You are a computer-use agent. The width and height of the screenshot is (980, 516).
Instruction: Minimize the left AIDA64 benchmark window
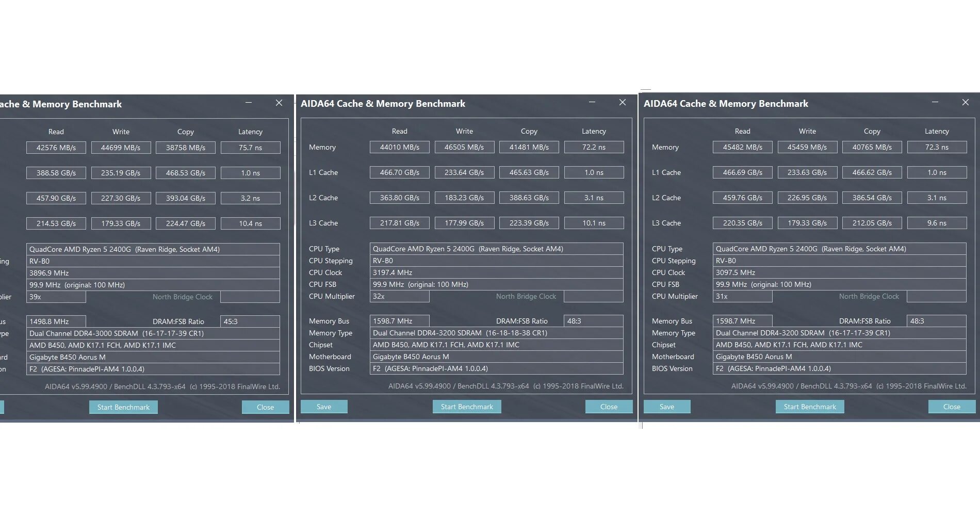(249, 103)
